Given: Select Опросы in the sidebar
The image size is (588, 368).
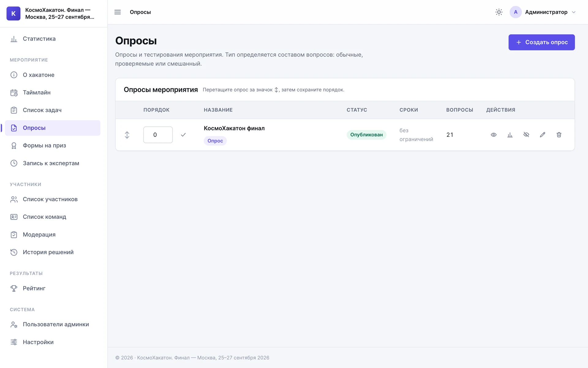Looking at the screenshot, I should [x=53, y=128].
